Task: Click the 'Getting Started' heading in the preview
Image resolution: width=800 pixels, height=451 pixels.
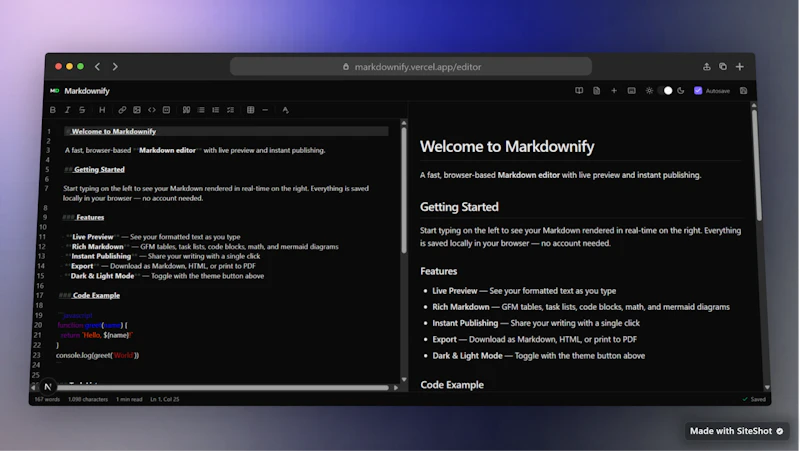Action: point(459,207)
